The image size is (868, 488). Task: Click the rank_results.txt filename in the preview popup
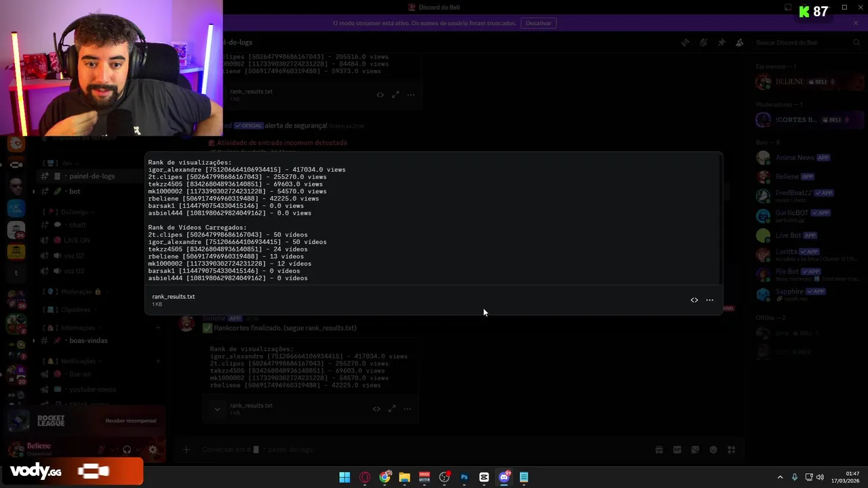(174, 297)
